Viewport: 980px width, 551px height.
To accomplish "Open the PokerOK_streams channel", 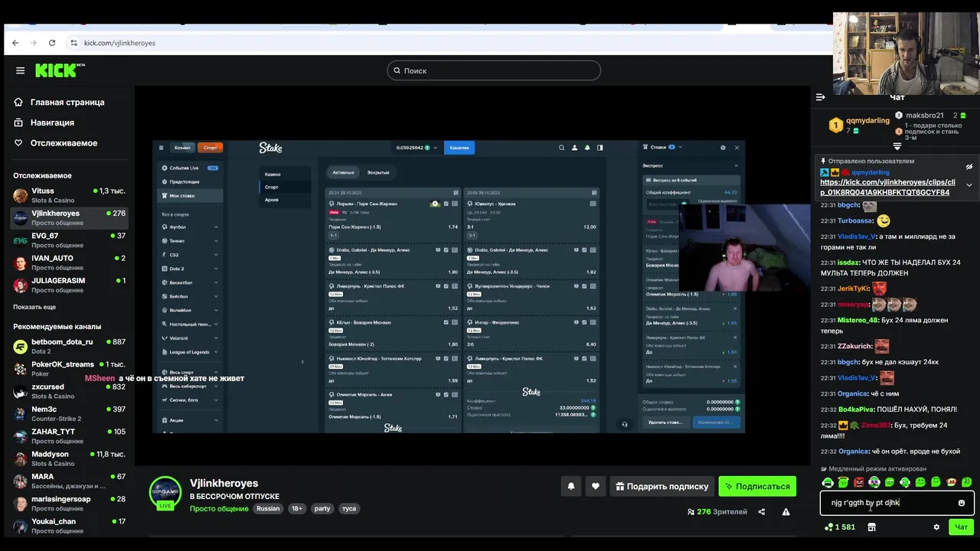I will coord(69,368).
